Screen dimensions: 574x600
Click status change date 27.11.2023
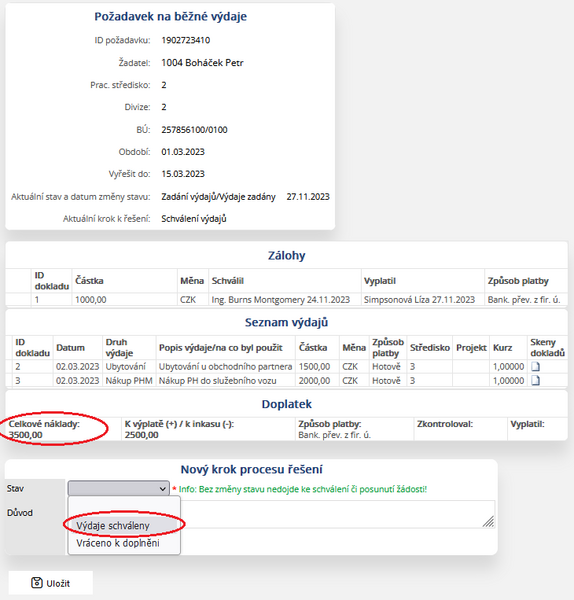(308, 197)
